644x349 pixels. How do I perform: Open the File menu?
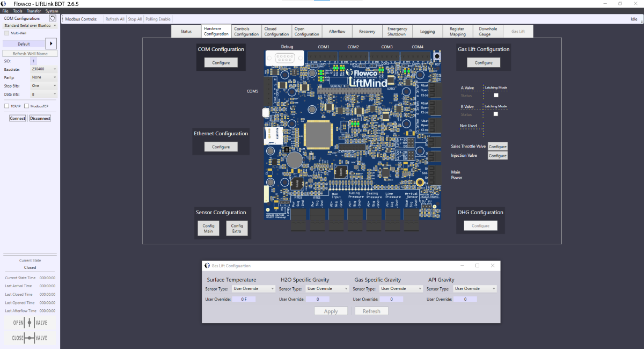(5, 11)
